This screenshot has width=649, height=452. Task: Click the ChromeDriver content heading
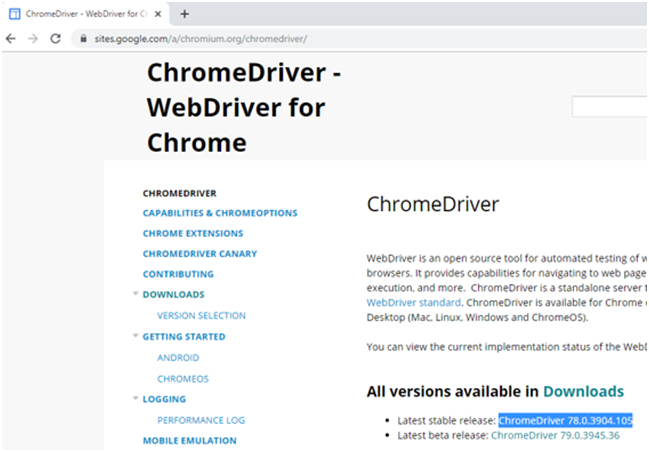tap(433, 204)
